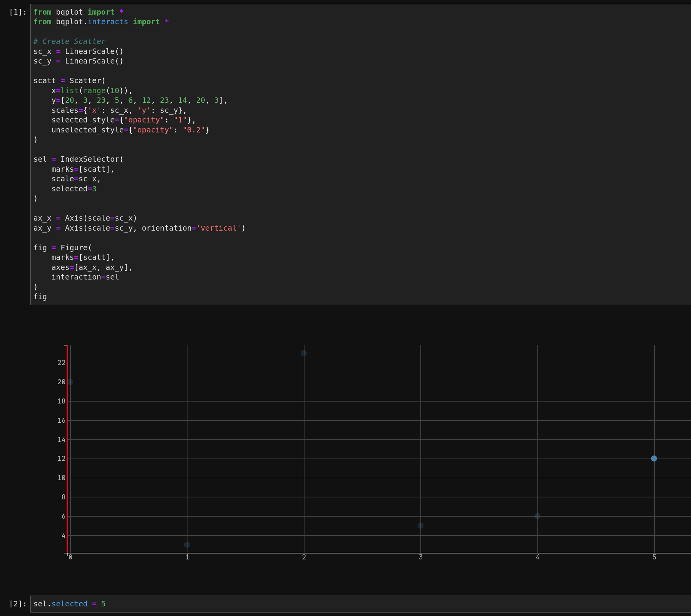691x616 pixels.
Task: Click the 'axes=[ax_x, ax_y],' code line
Action: click(x=92, y=267)
